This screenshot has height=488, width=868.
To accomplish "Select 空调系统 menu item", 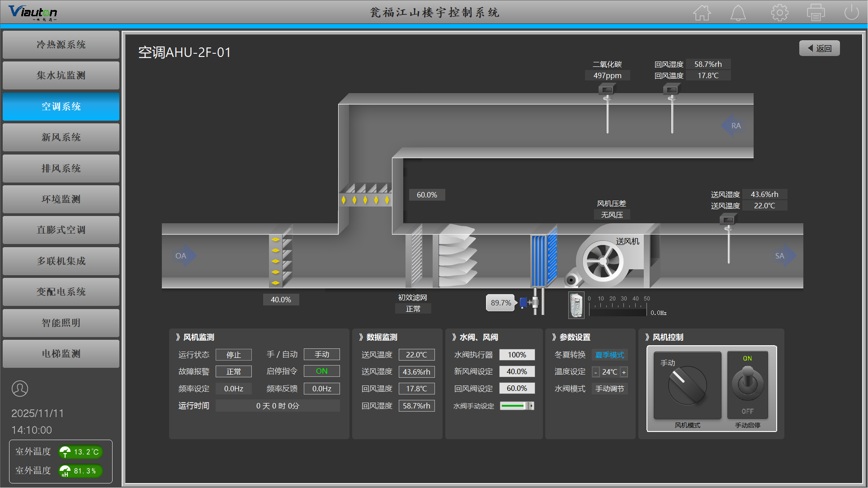I will (61, 107).
